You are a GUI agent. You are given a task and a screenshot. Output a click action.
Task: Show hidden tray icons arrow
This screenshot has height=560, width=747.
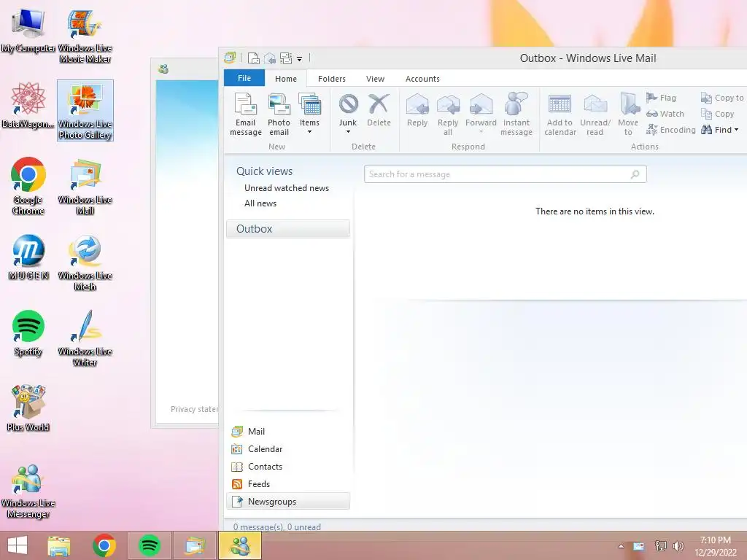(621, 546)
